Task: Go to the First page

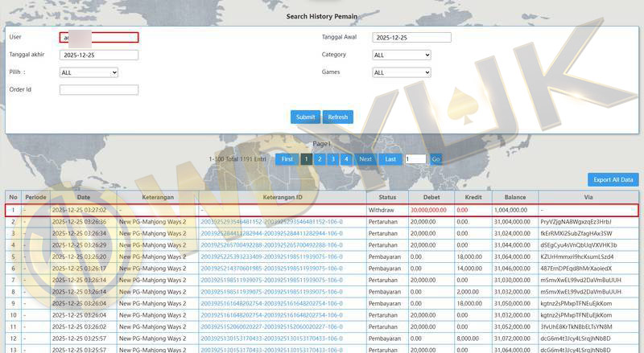Action: click(x=287, y=159)
